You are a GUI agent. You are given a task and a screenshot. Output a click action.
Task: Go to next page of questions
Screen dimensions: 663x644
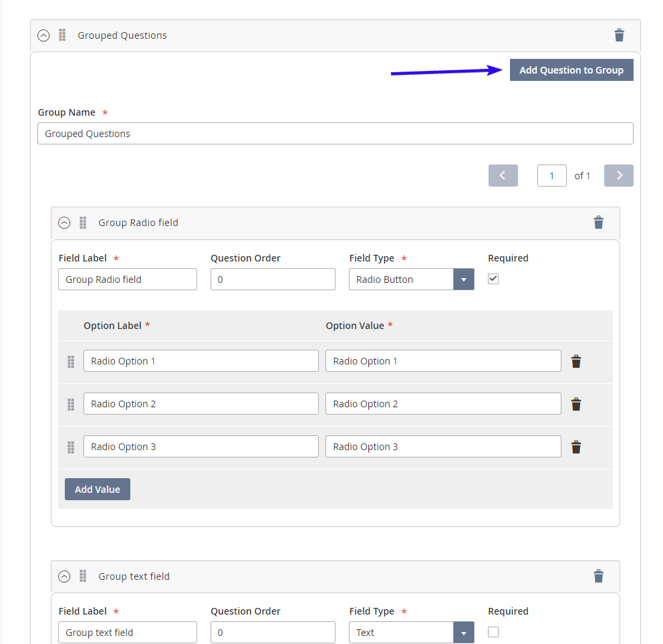618,175
